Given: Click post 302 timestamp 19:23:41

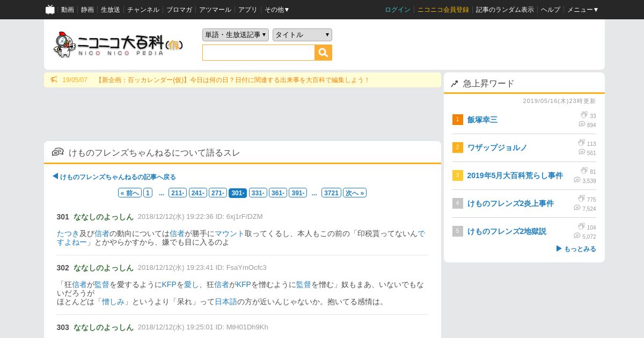Looking at the screenshot, I should point(200,268).
